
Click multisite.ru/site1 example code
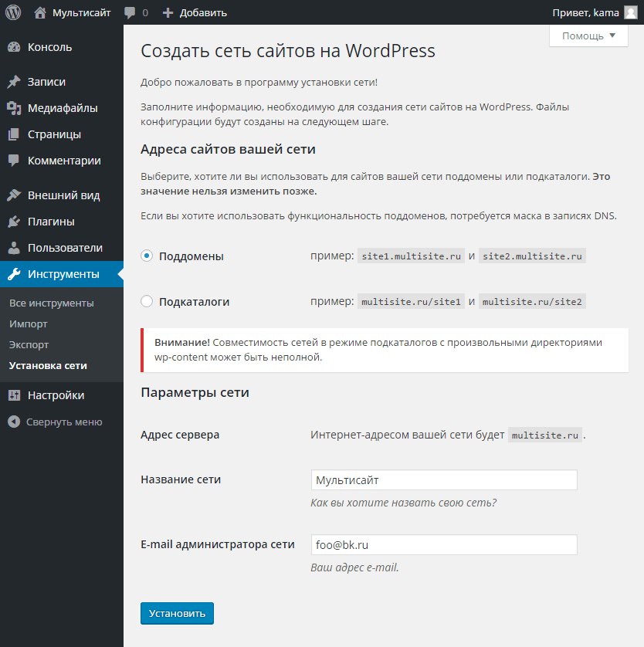pos(411,302)
